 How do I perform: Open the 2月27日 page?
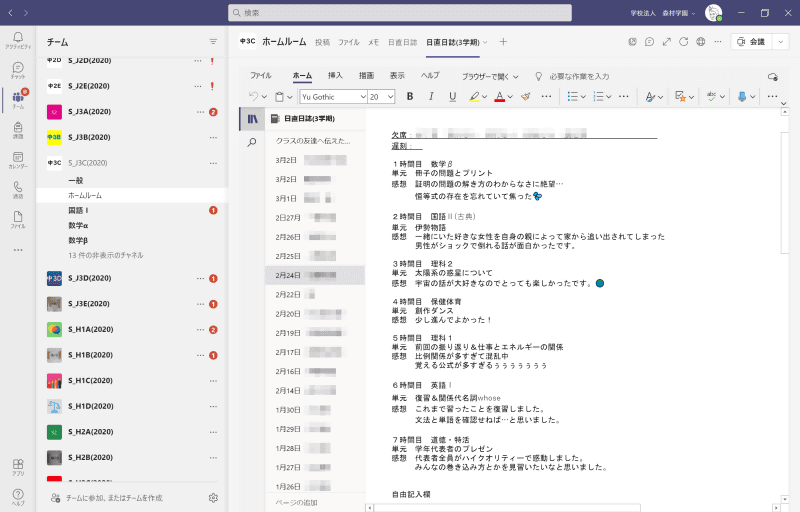[x=315, y=218]
